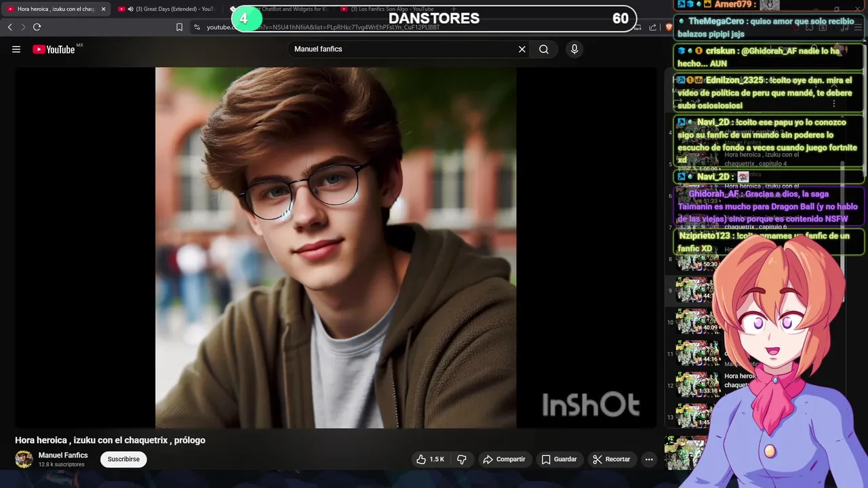Play playlist video number 11 thumbnail
The height and width of the screenshot is (488, 868).
697,354
